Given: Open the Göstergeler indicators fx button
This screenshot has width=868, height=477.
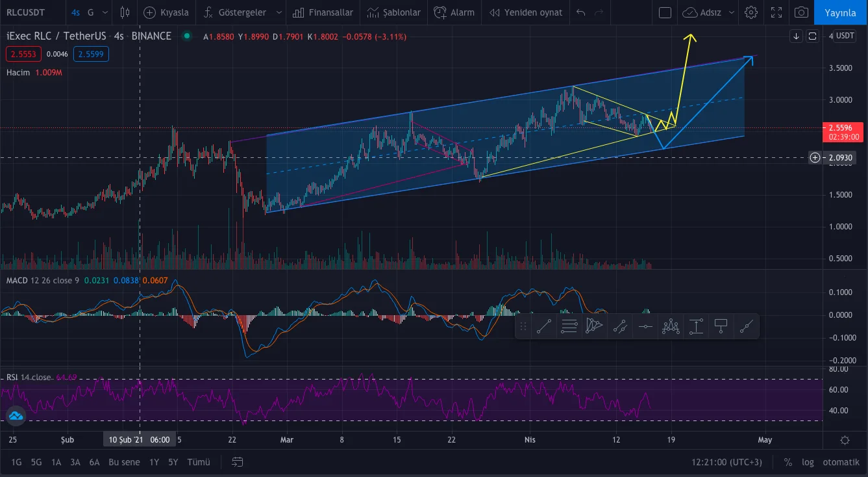Looking at the screenshot, I should (208, 12).
